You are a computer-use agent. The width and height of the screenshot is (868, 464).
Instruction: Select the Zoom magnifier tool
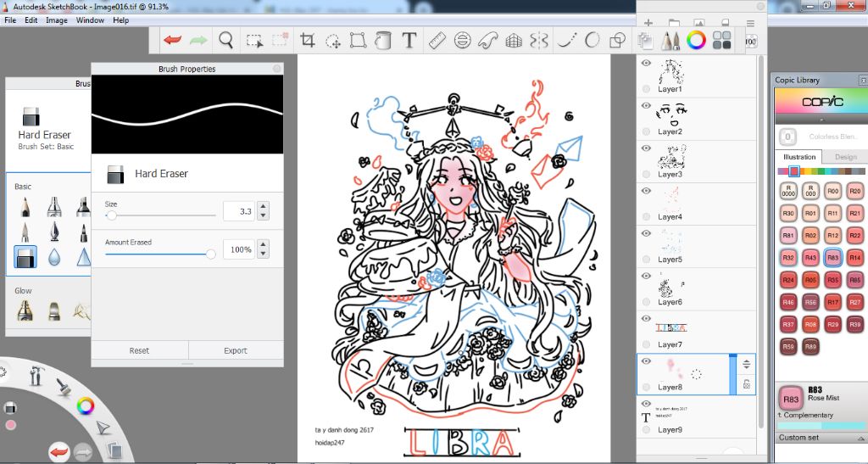[x=225, y=40]
